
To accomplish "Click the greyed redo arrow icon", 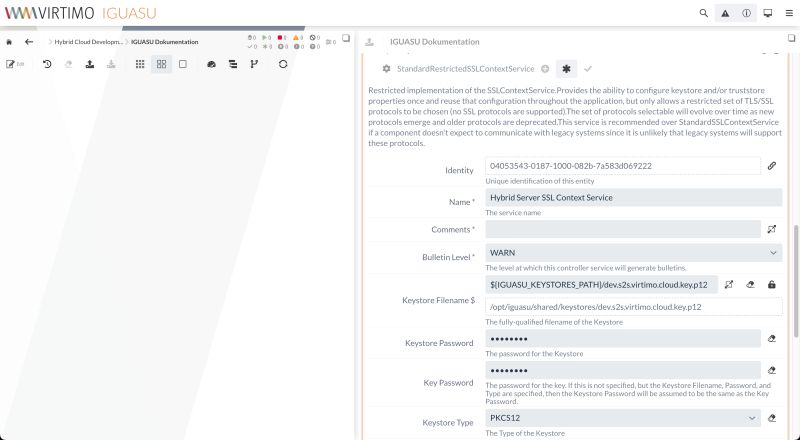I will pyautogui.click(x=68, y=64).
